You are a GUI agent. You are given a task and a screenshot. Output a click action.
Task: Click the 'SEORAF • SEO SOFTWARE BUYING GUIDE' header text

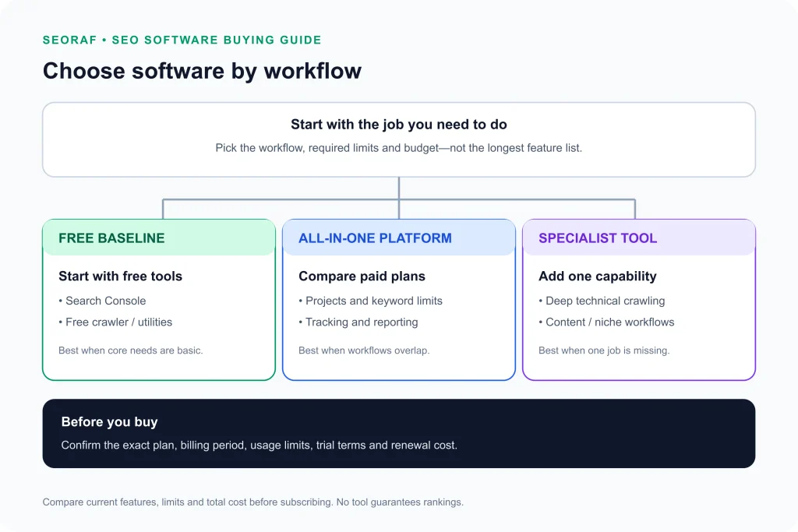click(x=182, y=41)
